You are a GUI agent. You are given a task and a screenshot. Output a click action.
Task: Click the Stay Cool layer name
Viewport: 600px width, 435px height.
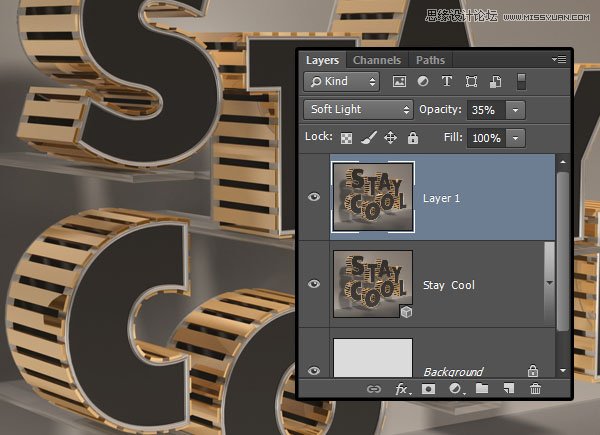point(449,285)
